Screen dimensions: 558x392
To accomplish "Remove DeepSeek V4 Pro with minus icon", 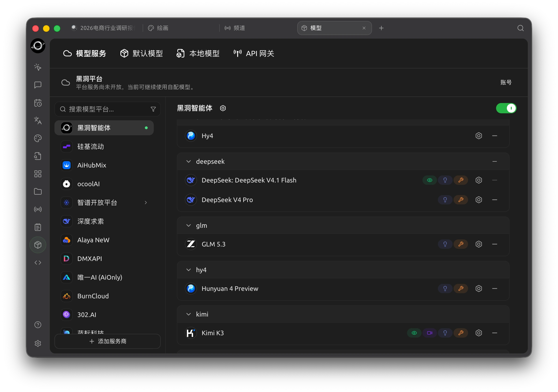I will 494,200.
